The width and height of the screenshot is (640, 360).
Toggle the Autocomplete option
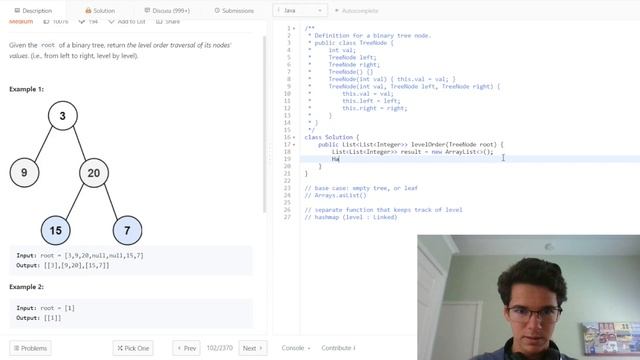[x=356, y=11]
